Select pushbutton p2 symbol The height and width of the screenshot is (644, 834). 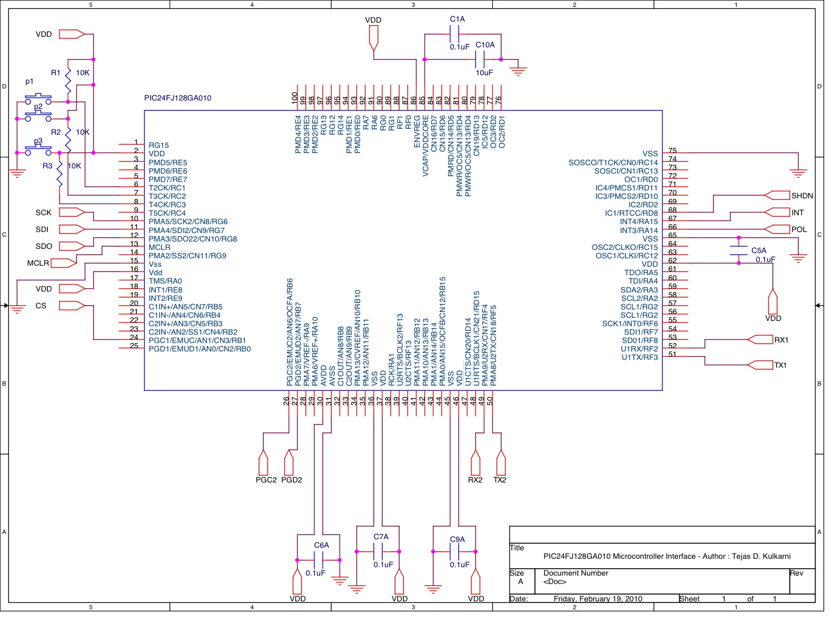(x=38, y=116)
